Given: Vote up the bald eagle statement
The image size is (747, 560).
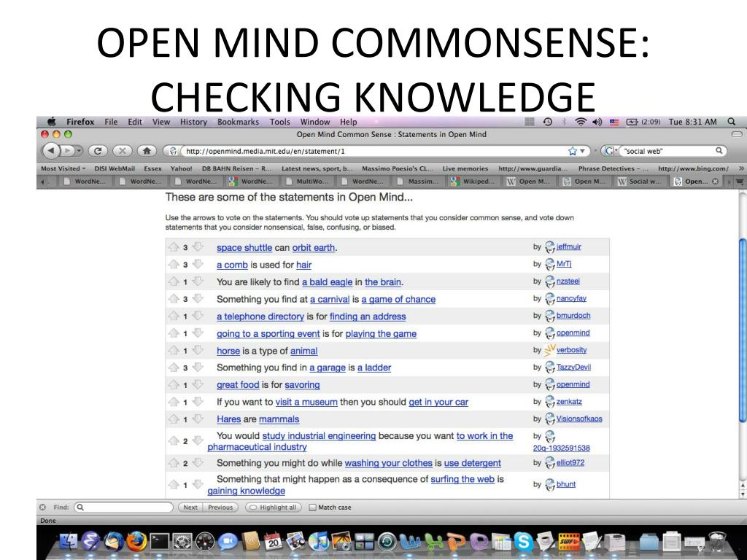Looking at the screenshot, I should click(174, 281).
